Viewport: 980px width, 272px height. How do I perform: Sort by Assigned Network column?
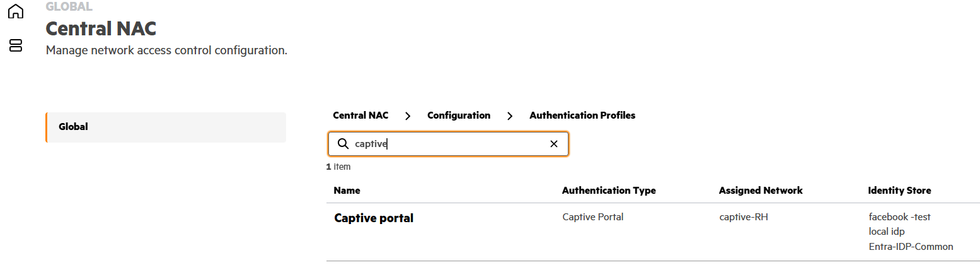click(761, 190)
